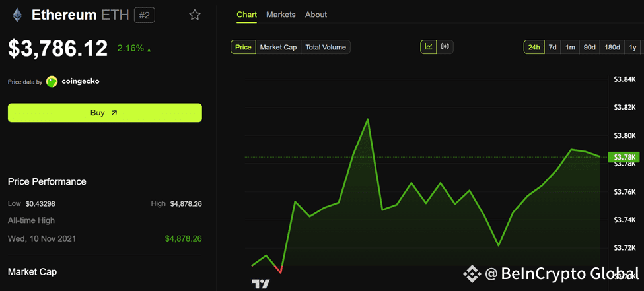Click the Ethereum coin name title
Viewport: 644px width, 291px height.
pos(64,15)
